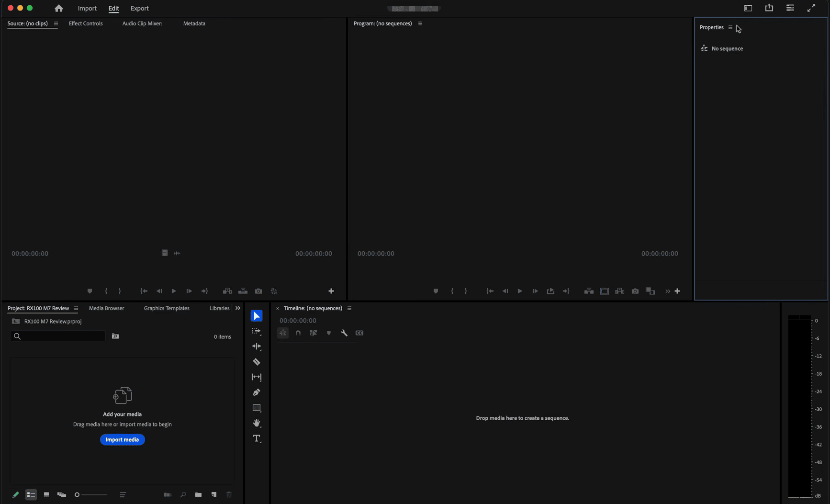The height and width of the screenshot is (504, 830).
Task: Open Project panel sort icons menu
Action: tap(123, 494)
